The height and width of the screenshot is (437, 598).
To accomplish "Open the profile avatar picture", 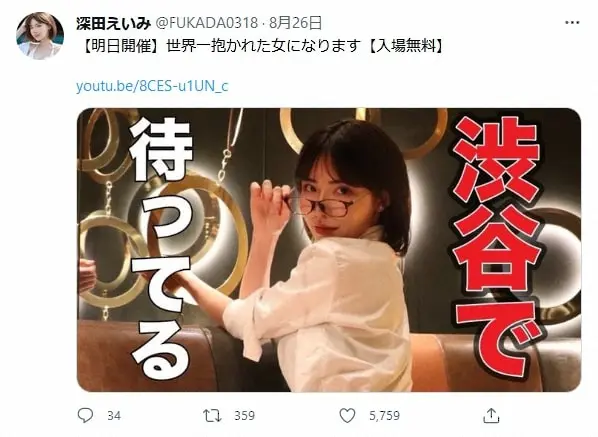I will click(40, 36).
